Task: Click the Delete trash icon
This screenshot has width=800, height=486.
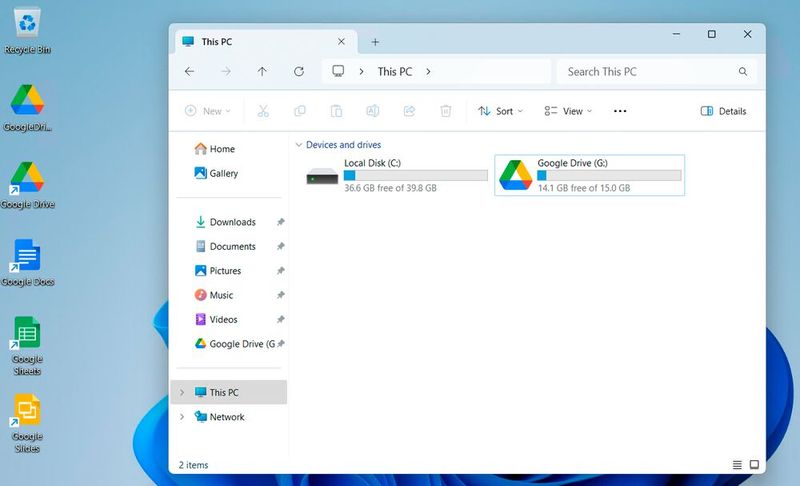Action: click(x=445, y=111)
